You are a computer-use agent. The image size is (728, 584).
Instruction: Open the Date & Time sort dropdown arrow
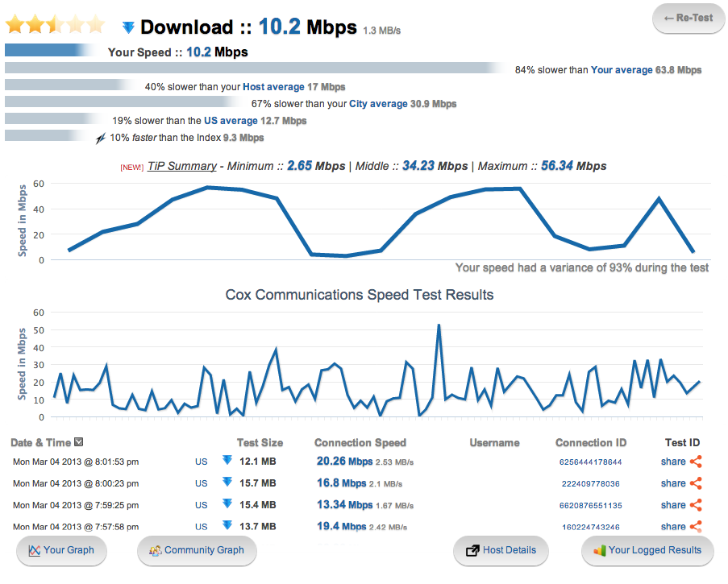pyautogui.click(x=79, y=442)
